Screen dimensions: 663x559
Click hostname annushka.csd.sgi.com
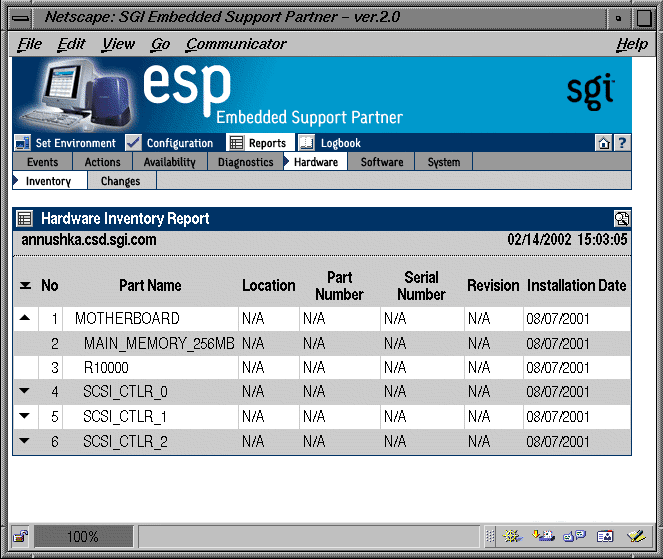click(x=89, y=240)
